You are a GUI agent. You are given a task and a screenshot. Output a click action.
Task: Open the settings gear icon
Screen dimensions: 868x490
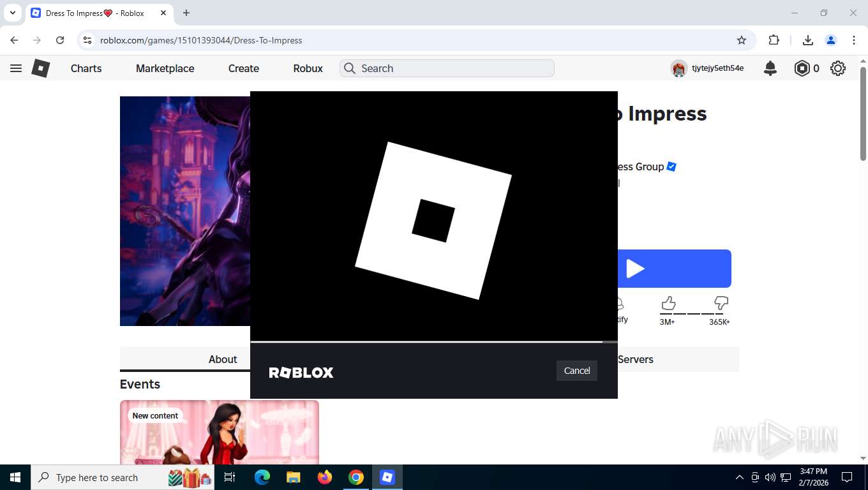[838, 68]
